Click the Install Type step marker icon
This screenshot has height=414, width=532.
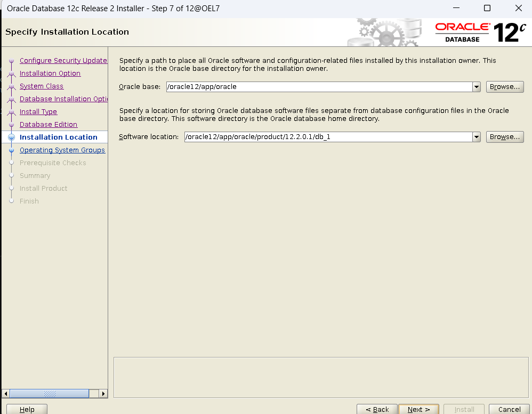coord(12,112)
